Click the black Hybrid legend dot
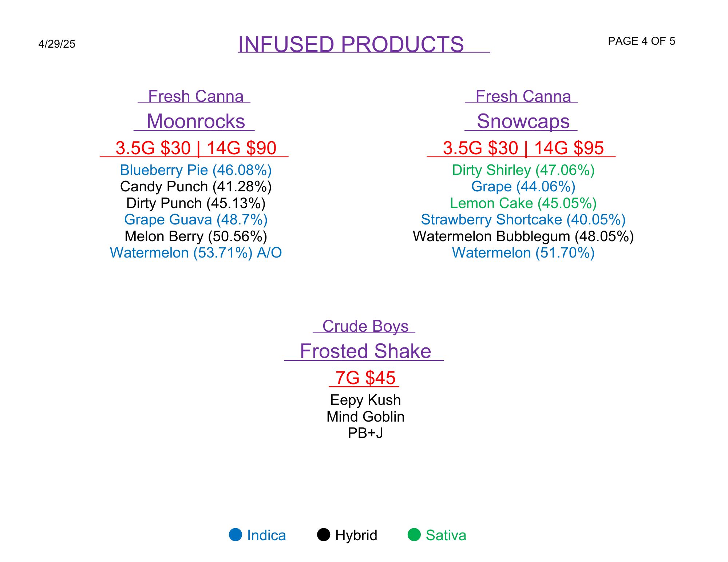The width and height of the screenshot is (728, 562). [324, 535]
